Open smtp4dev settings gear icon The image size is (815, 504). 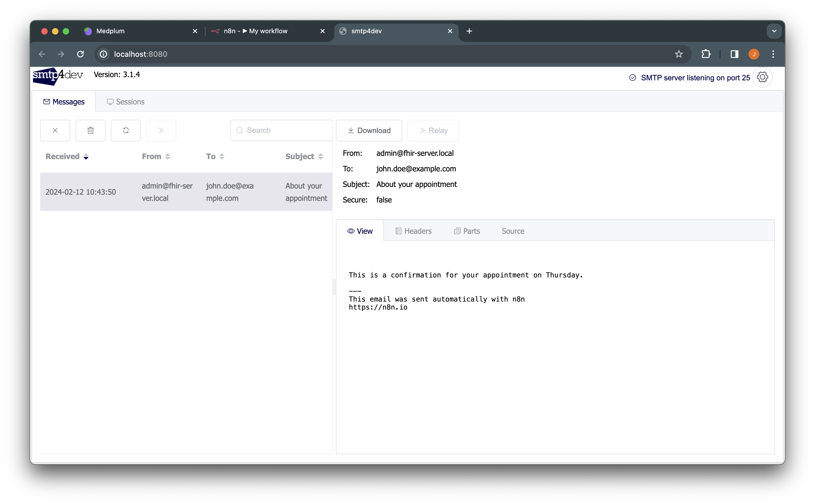(762, 78)
